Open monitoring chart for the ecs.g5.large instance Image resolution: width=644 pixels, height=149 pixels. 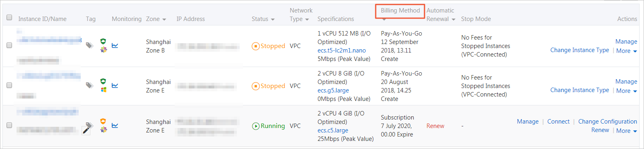pos(115,85)
